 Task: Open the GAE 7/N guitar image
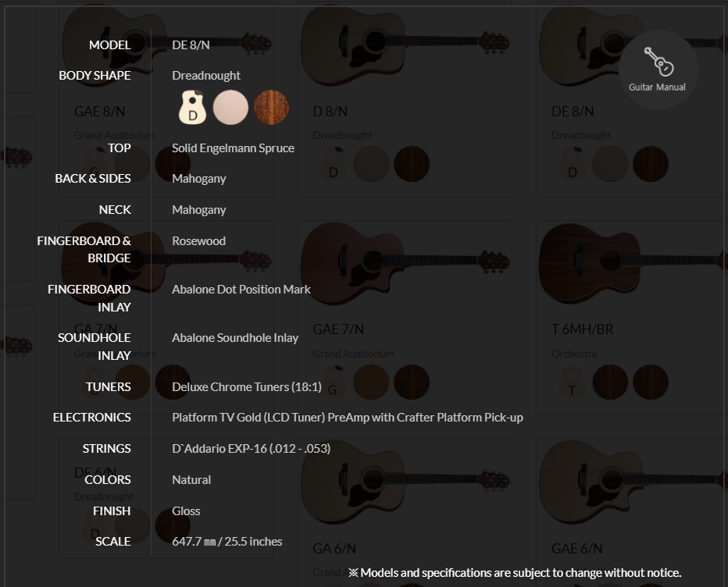click(405, 264)
